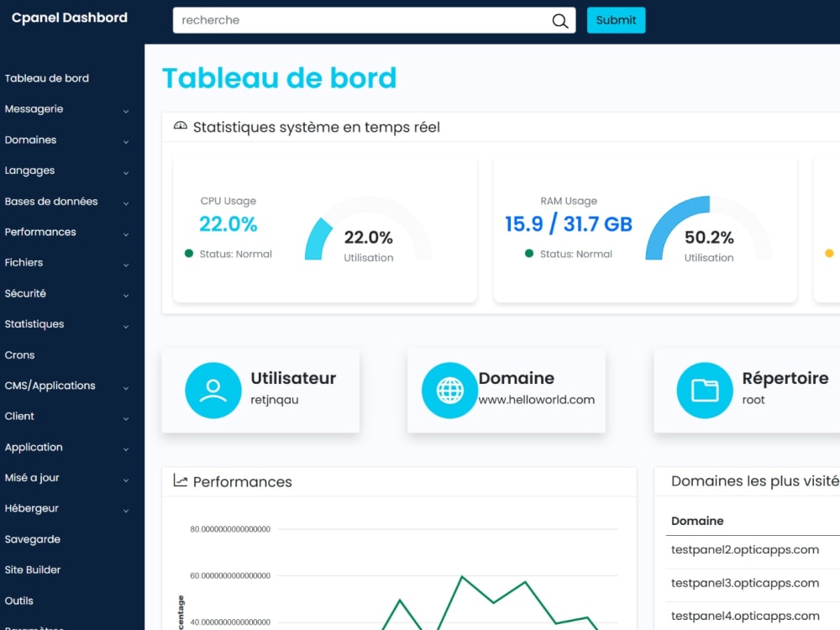Open the Utilisateur retjnqau card
The height and width of the screenshot is (630, 840).
pyautogui.click(x=260, y=391)
